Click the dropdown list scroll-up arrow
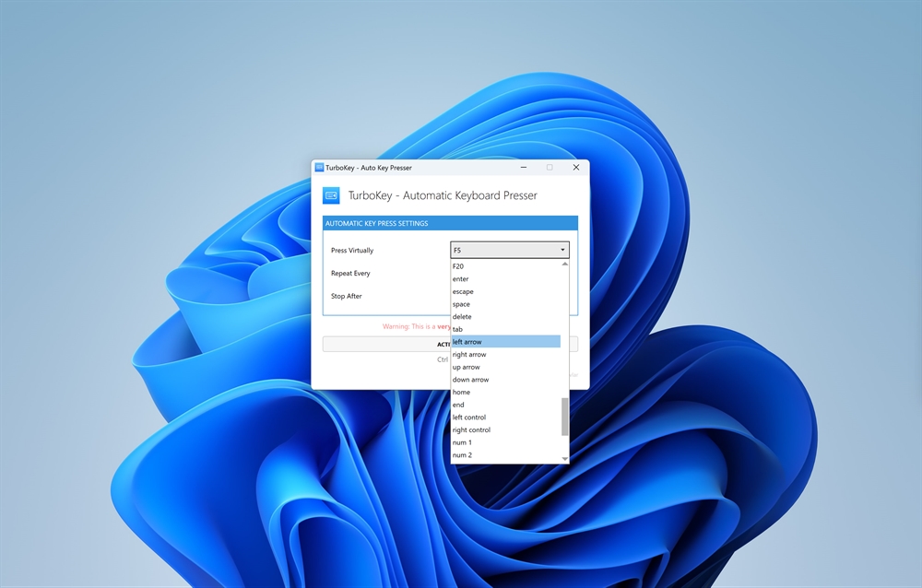 click(x=565, y=264)
